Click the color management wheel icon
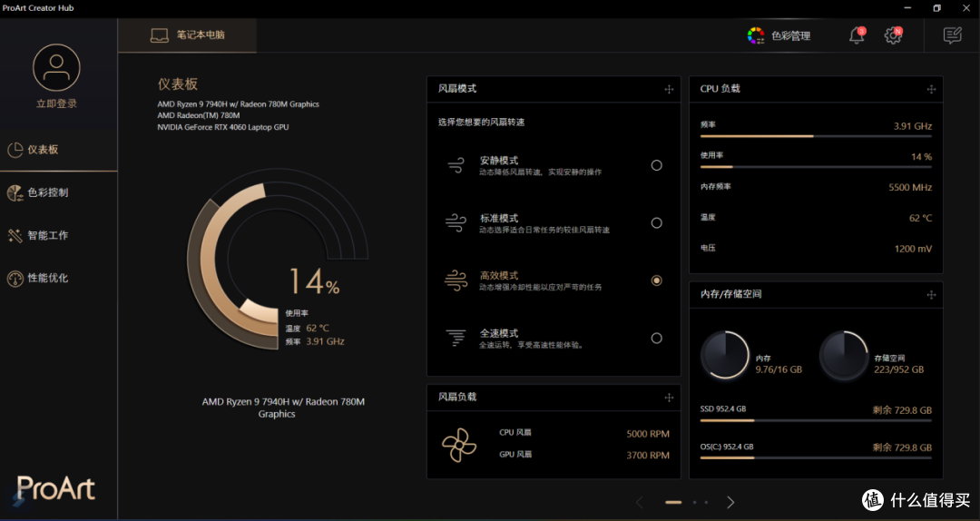 coord(756,35)
